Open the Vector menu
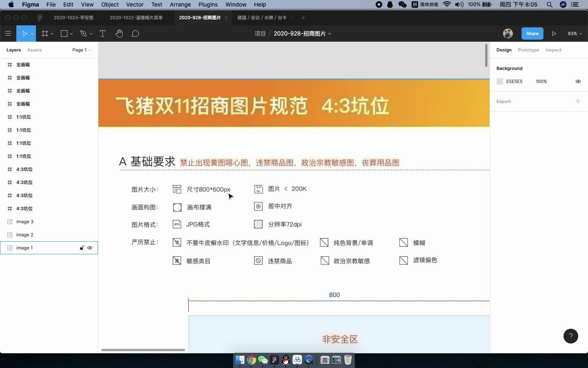Viewport: 588px width, 368px height. pyautogui.click(x=135, y=4)
